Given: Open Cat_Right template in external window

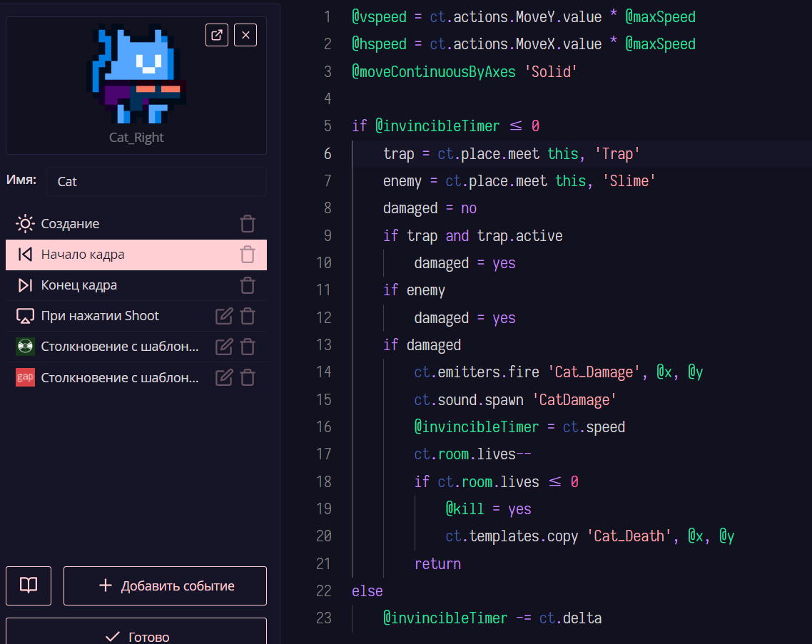Looking at the screenshot, I should pos(217,35).
